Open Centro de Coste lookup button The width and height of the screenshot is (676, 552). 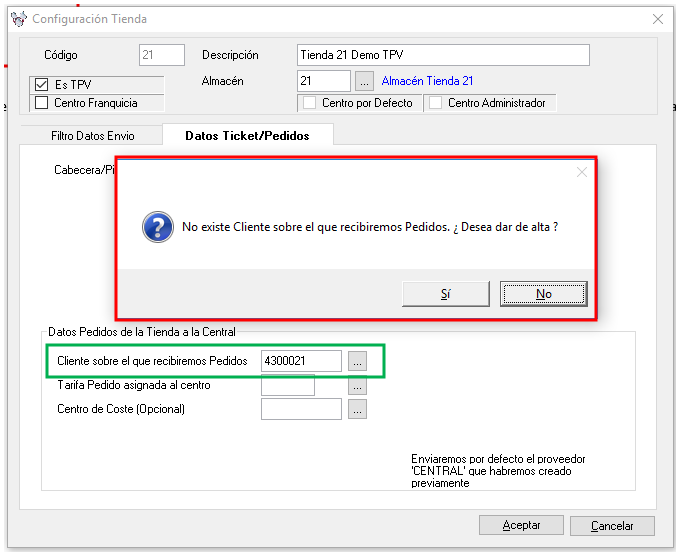pyautogui.click(x=358, y=409)
